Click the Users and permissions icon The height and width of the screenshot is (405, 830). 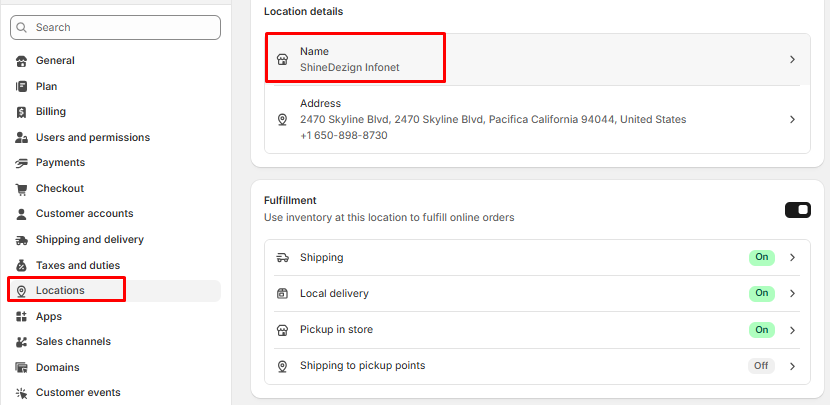[21, 137]
